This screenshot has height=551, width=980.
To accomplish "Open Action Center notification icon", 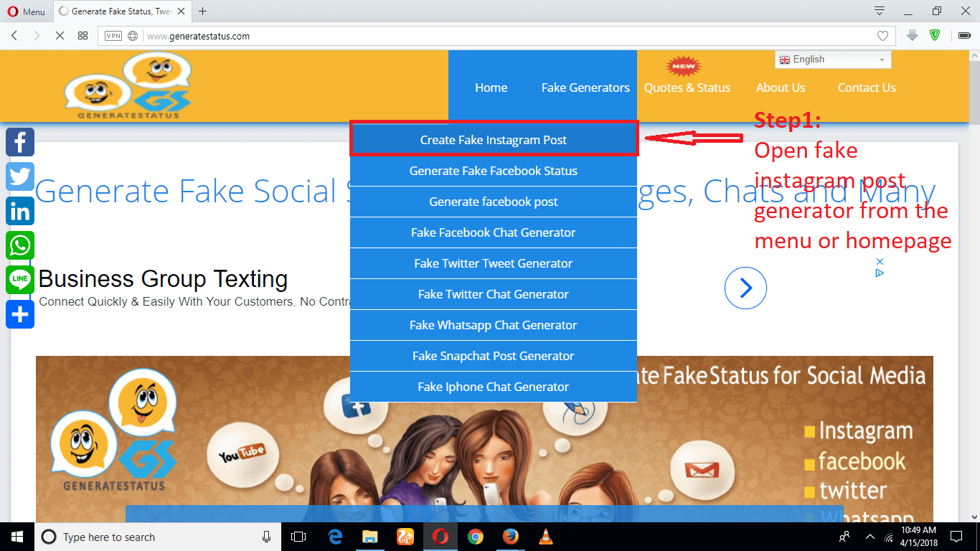I will pos(956,537).
